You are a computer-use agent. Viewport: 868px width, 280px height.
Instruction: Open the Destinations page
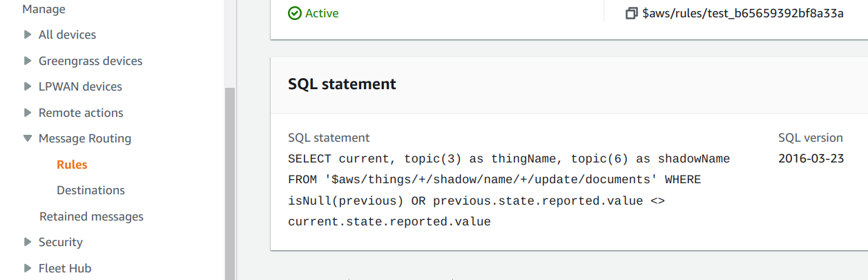point(90,190)
